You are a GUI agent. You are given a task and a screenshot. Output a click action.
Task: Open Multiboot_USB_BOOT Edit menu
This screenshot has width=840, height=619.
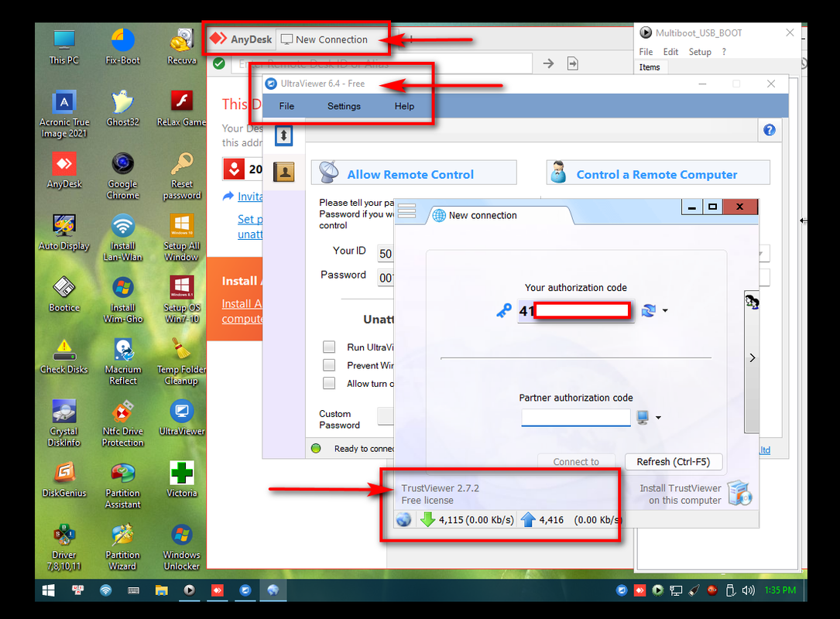tap(670, 52)
